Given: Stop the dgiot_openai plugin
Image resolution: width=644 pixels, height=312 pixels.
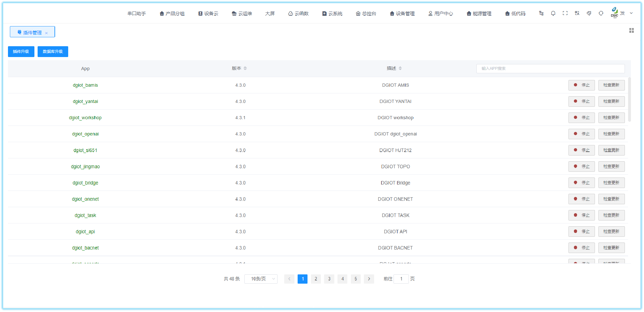Looking at the screenshot, I should [582, 134].
